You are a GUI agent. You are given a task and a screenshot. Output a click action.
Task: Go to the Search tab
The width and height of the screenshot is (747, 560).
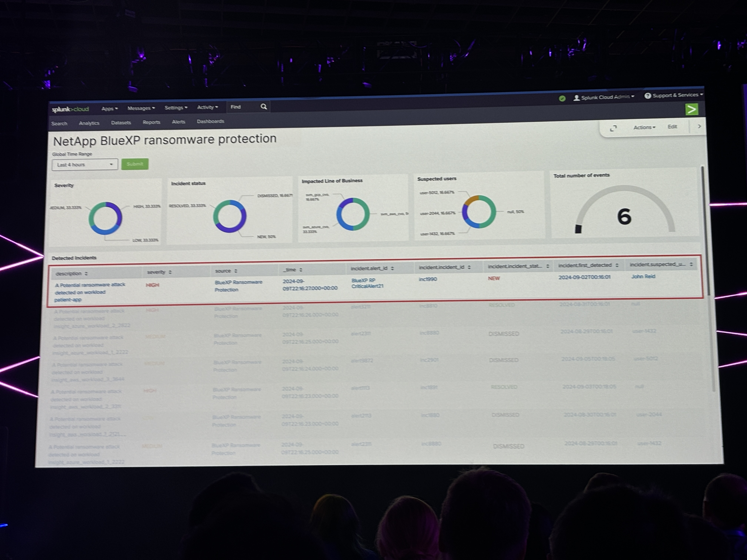[x=59, y=124]
